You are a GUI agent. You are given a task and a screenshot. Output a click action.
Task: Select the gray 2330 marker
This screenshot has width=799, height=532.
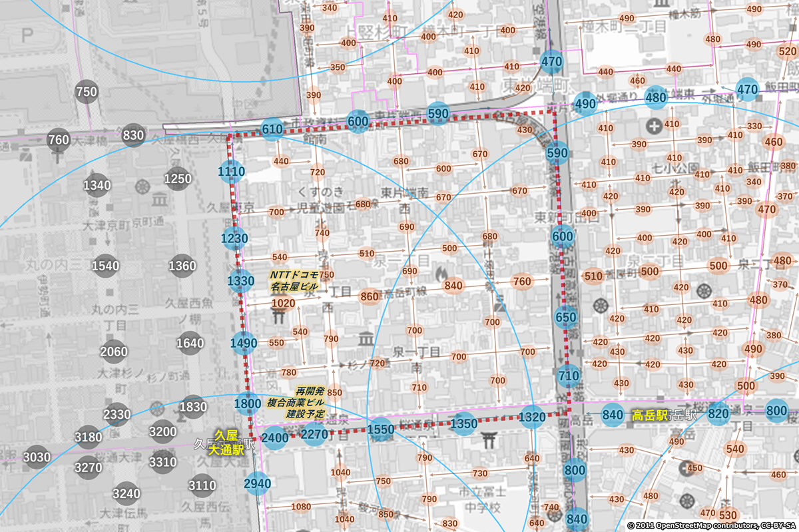[117, 415]
